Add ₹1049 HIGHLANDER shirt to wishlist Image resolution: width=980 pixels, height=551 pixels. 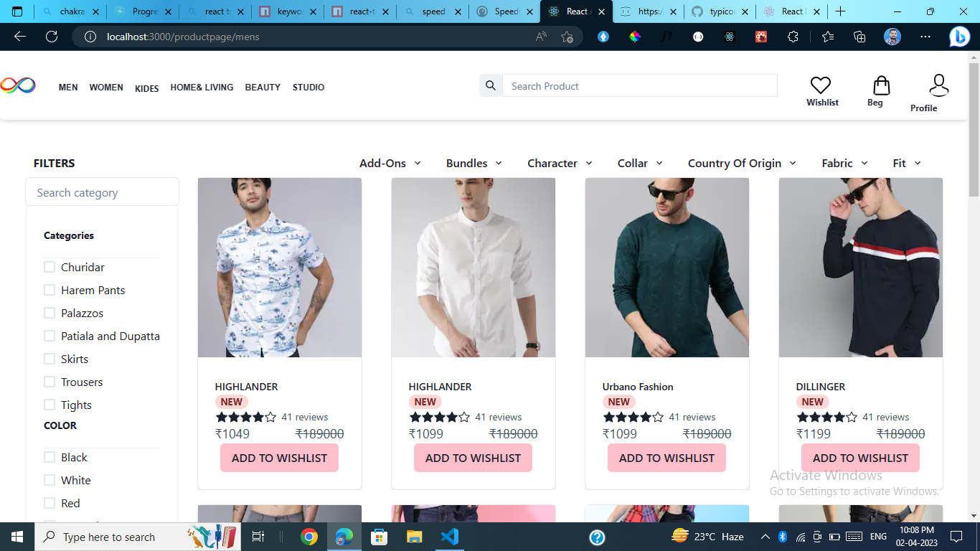pos(279,458)
